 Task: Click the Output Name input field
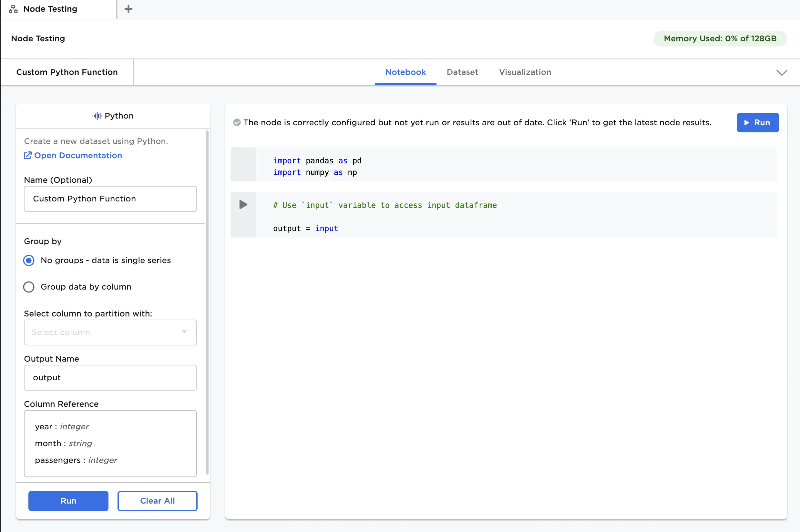pyautogui.click(x=110, y=378)
